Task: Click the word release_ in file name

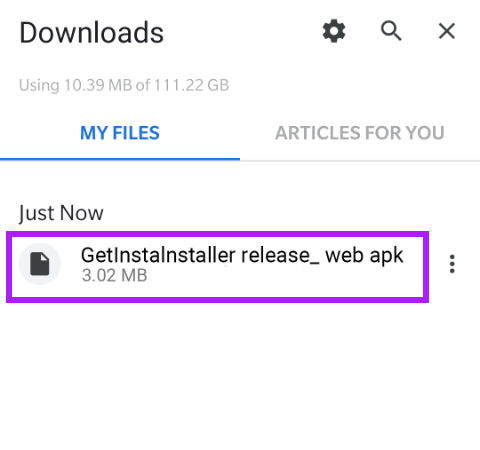Action: [x=280, y=255]
